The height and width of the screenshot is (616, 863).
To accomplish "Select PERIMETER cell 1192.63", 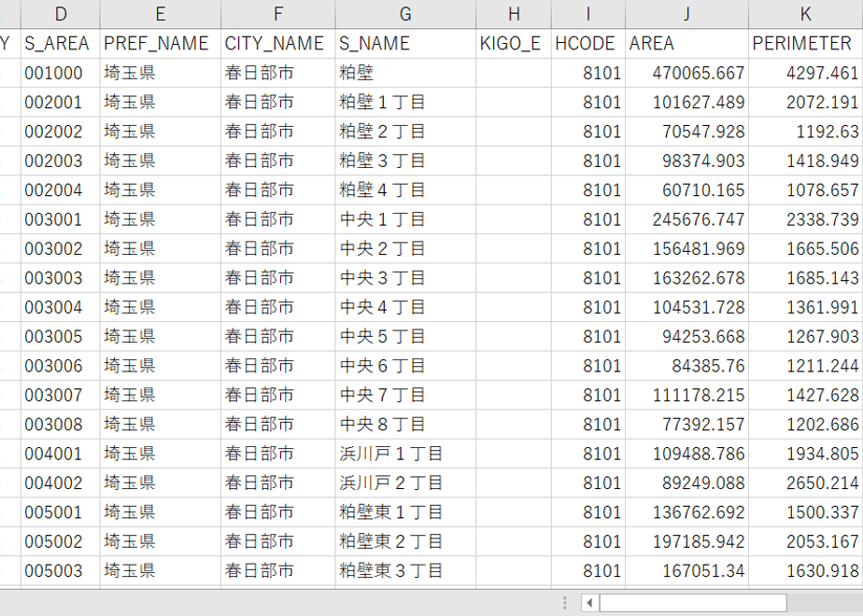I will 806,132.
